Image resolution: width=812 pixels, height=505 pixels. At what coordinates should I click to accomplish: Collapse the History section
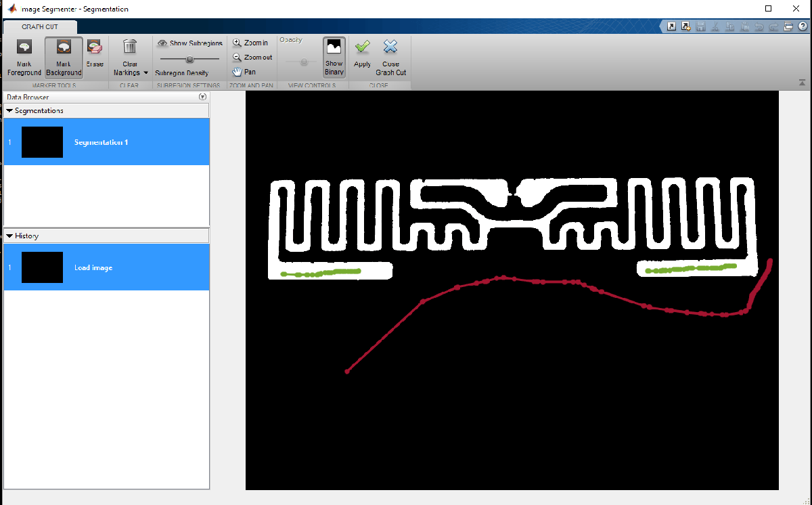(9, 236)
